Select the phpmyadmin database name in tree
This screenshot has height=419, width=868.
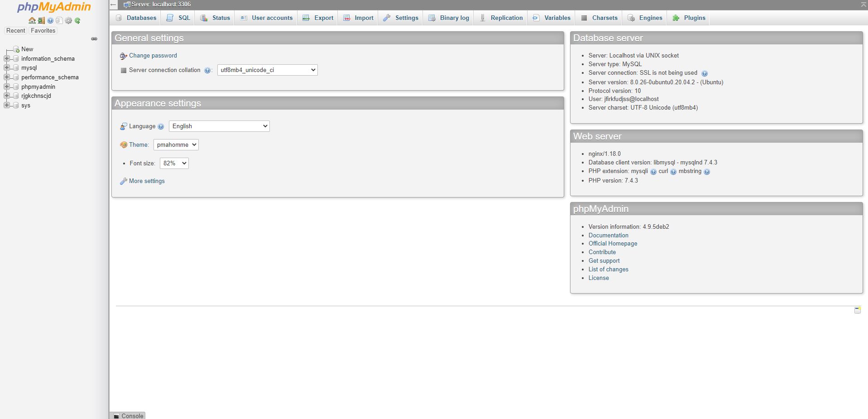(x=38, y=87)
